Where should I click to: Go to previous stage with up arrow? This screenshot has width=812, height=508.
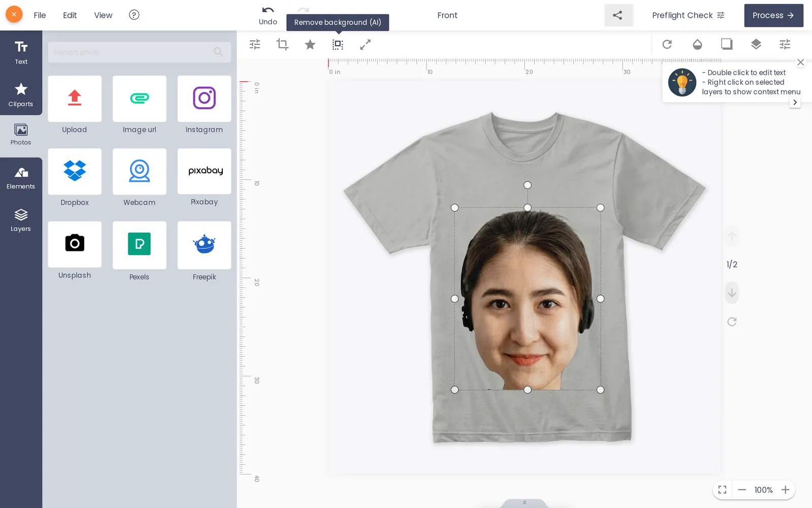click(732, 237)
